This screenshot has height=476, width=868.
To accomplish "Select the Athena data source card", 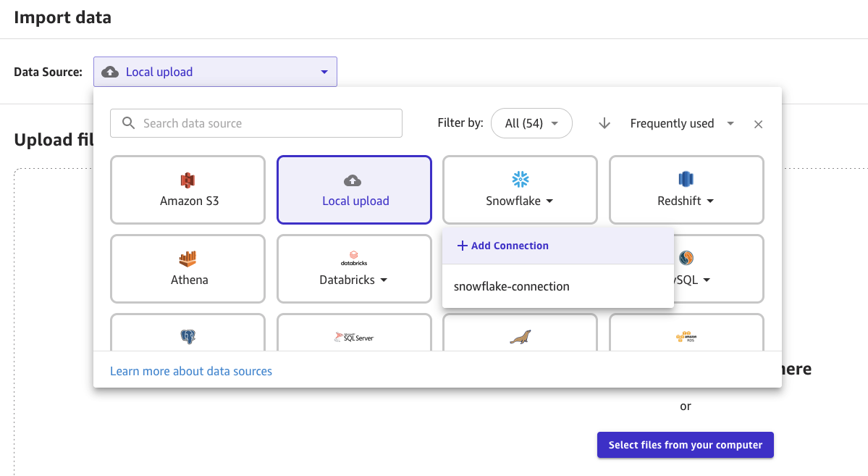I will pyautogui.click(x=187, y=269).
